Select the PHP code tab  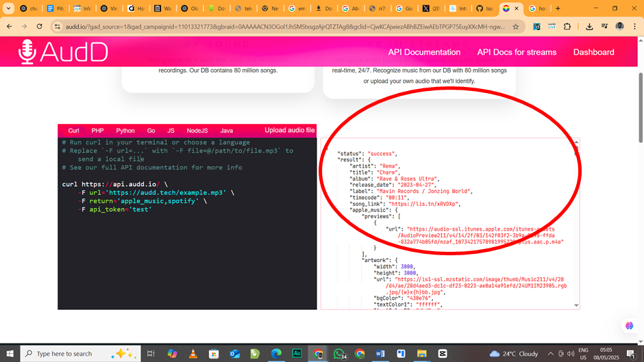pyautogui.click(x=97, y=131)
